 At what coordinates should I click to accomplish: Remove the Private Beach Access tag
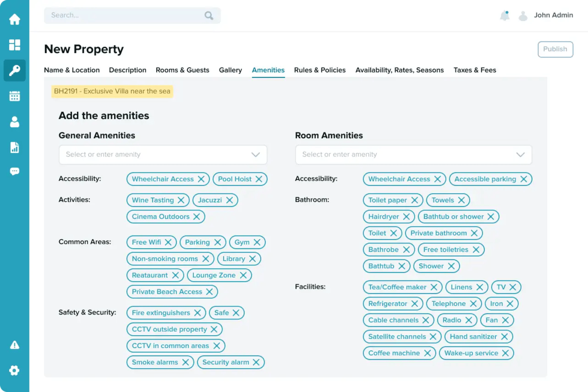coord(209,292)
